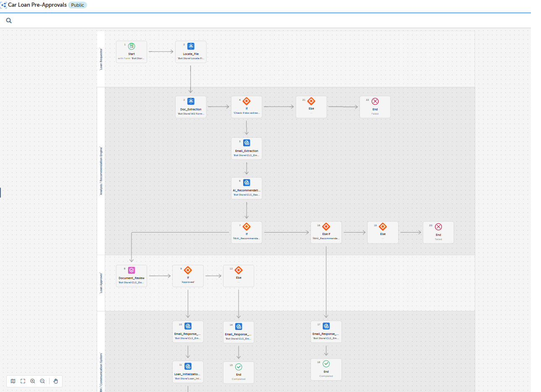
Task: Click the Start node form icon
Action: coord(131,46)
